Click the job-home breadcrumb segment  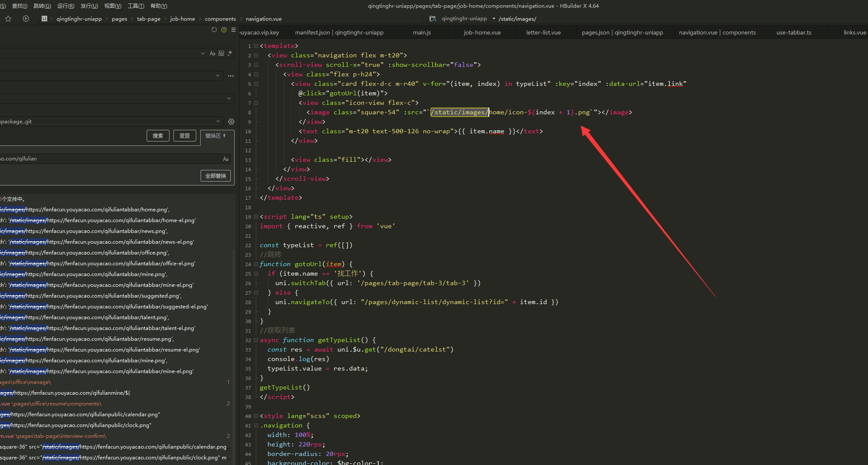(x=182, y=19)
